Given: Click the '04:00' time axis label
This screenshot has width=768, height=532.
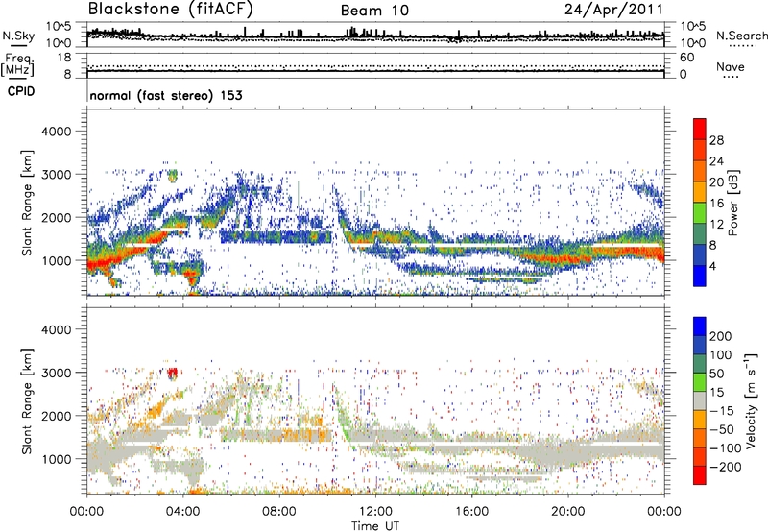Looking at the screenshot, I should 182,512.
